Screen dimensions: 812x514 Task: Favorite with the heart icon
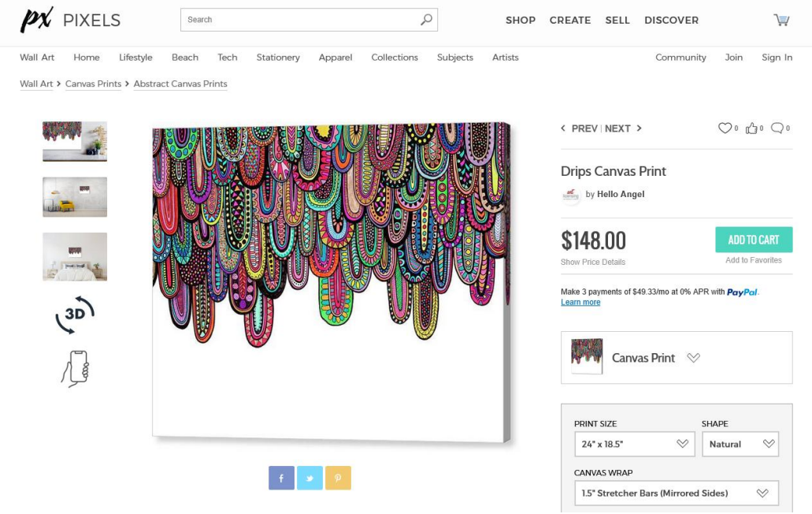click(725, 128)
